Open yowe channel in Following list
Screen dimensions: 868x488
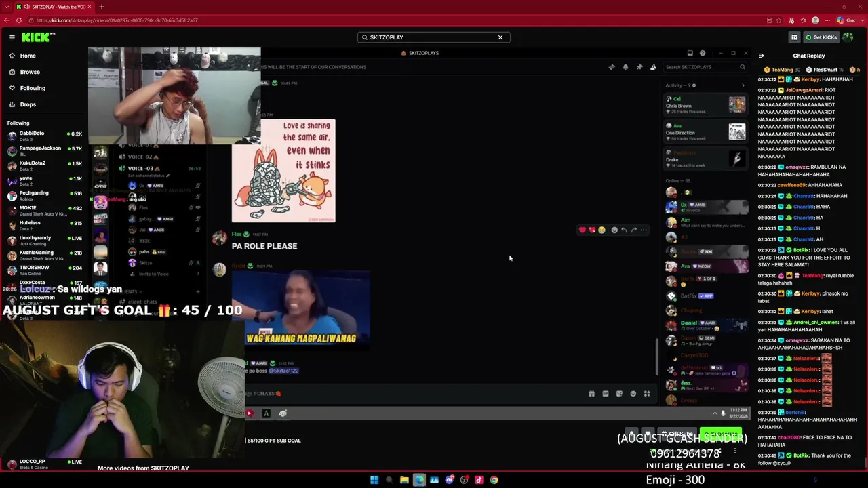[44, 180]
